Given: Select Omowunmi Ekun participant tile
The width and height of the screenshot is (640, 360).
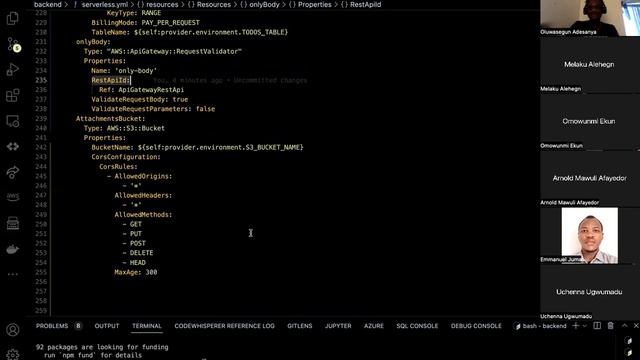Looking at the screenshot, I should [590, 122].
